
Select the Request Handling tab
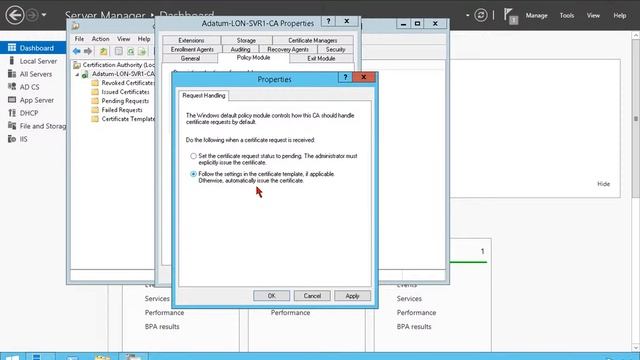tap(204, 96)
